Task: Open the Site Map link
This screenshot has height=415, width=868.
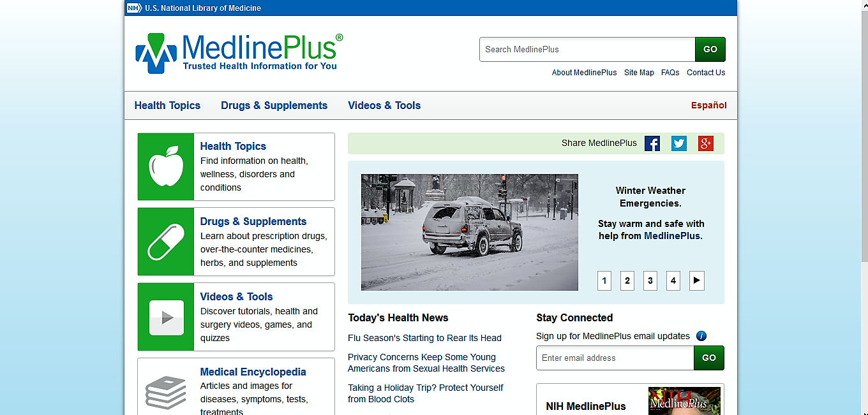Action: pyautogui.click(x=639, y=73)
